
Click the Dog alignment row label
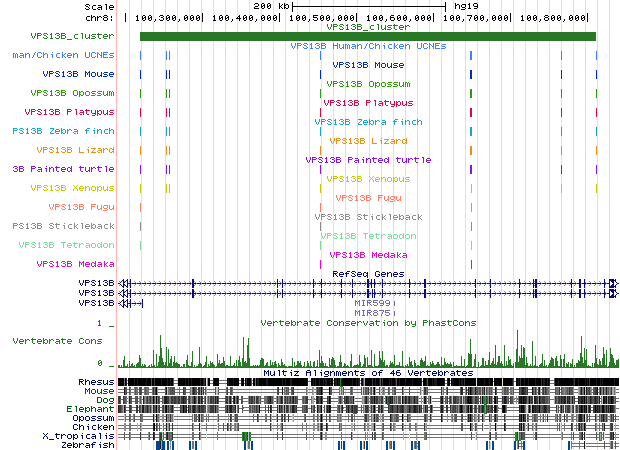coord(105,400)
